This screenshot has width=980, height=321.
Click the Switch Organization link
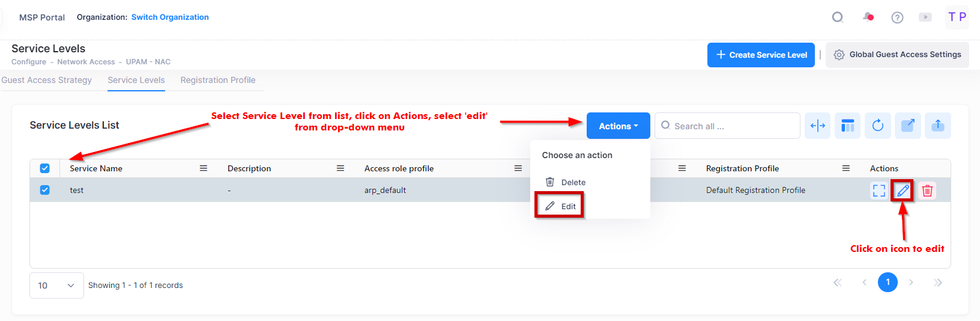tap(170, 17)
